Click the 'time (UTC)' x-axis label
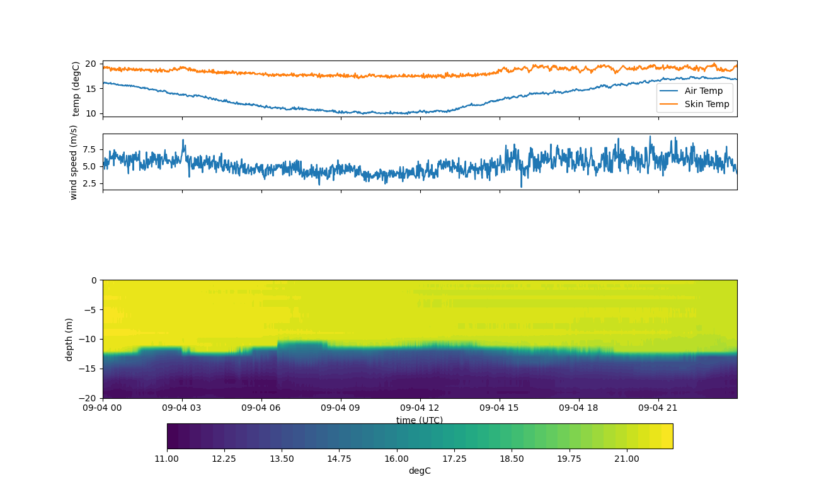 pos(420,420)
